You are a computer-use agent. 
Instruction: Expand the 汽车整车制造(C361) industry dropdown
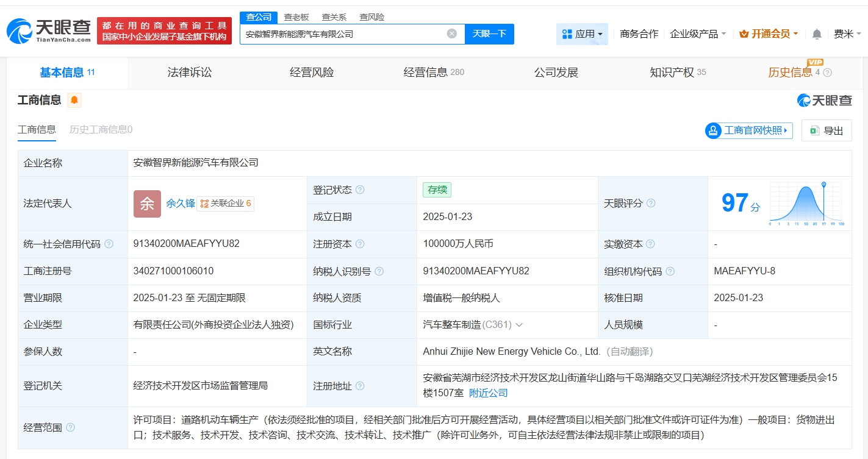pyautogui.click(x=518, y=324)
